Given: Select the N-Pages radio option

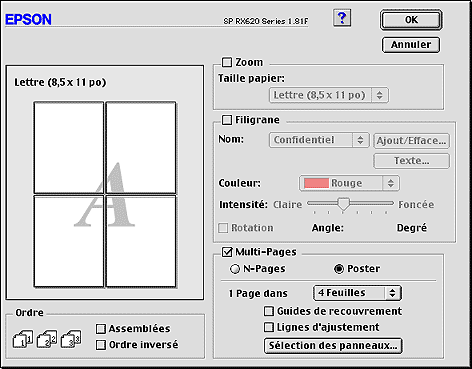Looking at the screenshot, I should (235, 269).
